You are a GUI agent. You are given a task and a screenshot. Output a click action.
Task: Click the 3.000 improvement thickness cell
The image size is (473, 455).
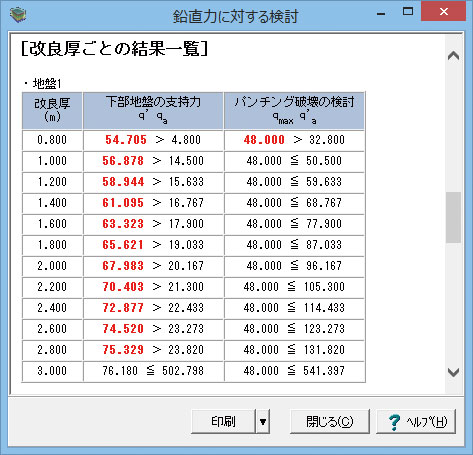(52, 371)
